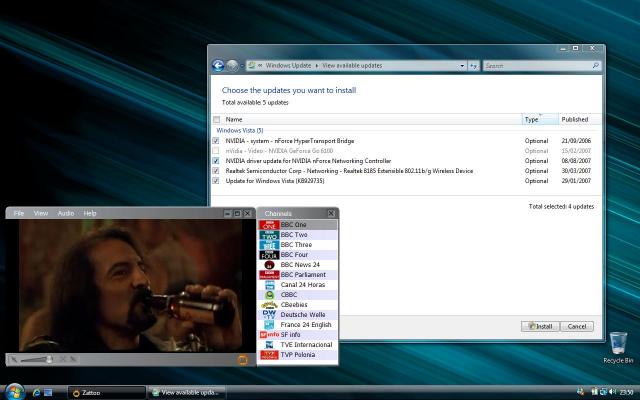Check the nVidia GeForce Go 6100 update

216,151
